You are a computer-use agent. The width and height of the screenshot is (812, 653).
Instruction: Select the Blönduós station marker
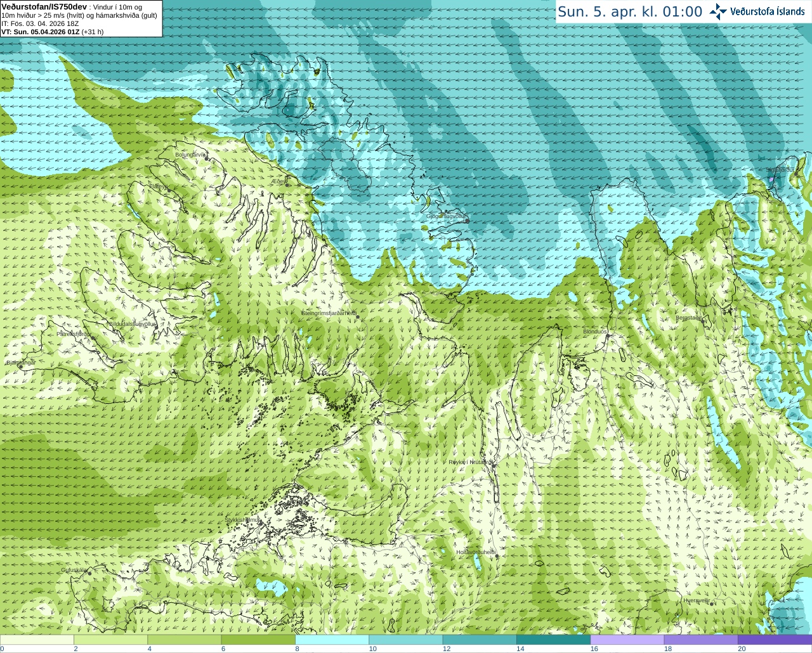[x=608, y=336]
